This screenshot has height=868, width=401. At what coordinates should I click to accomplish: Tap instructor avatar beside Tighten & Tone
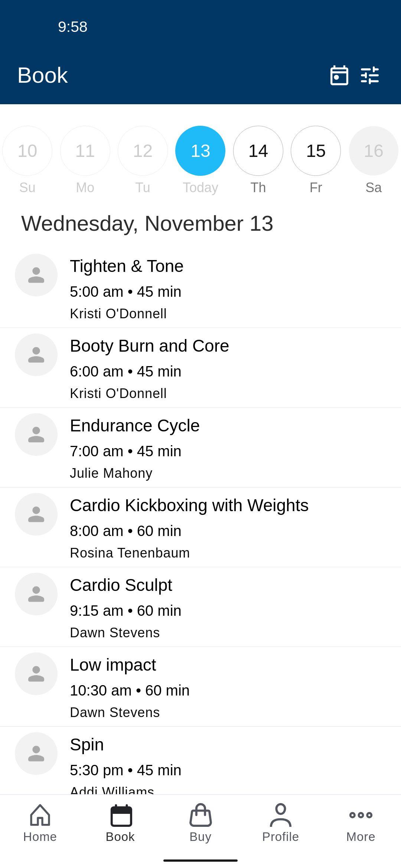pyautogui.click(x=36, y=275)
